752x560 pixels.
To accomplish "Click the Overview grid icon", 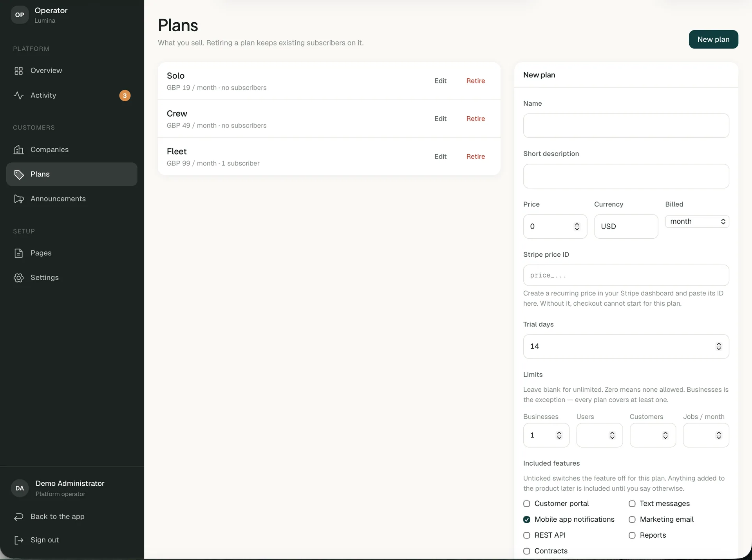I will pos(18,71).
